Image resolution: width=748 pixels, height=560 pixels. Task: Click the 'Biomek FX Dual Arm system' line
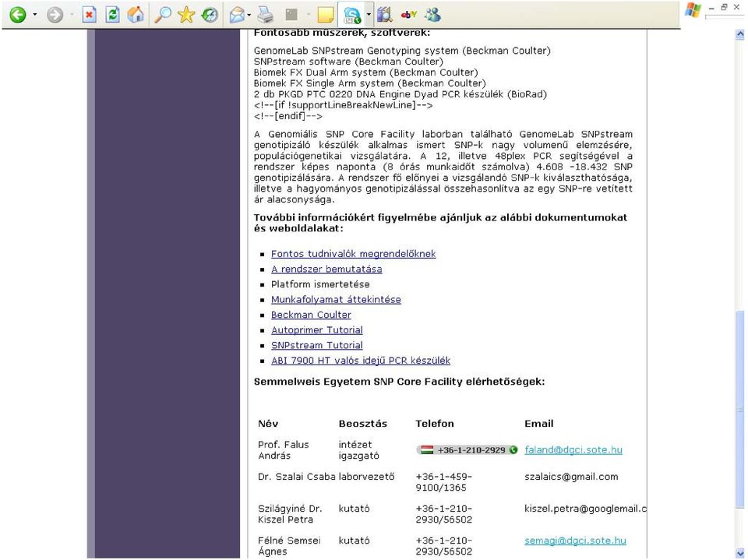tap(366, 72)
